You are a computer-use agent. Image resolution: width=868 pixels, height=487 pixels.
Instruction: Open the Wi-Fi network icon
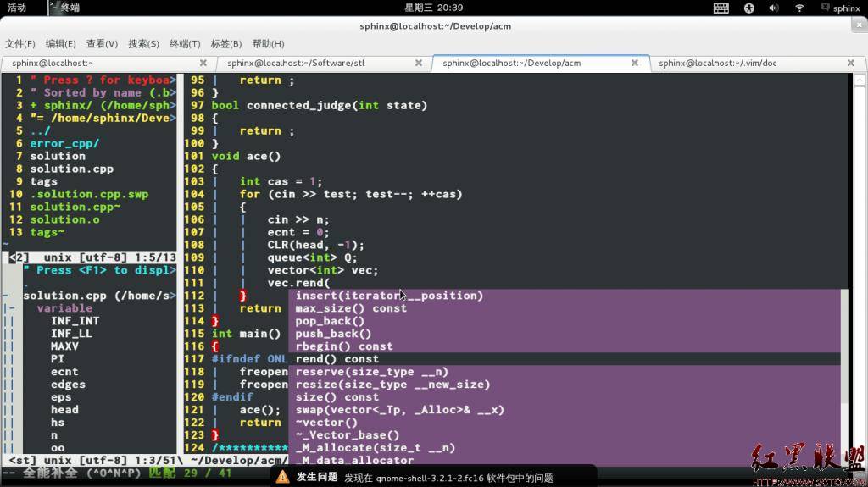[798, 8]
